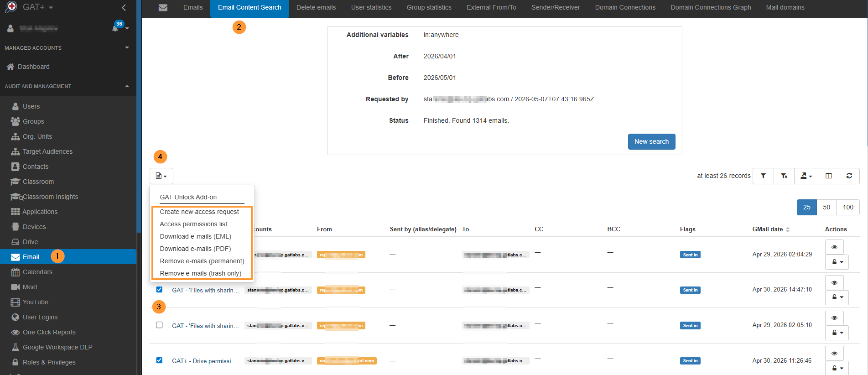View the email dated Apr 29 02:04:29
Viewport: 868px width, 375px height.
click(834, 247)
